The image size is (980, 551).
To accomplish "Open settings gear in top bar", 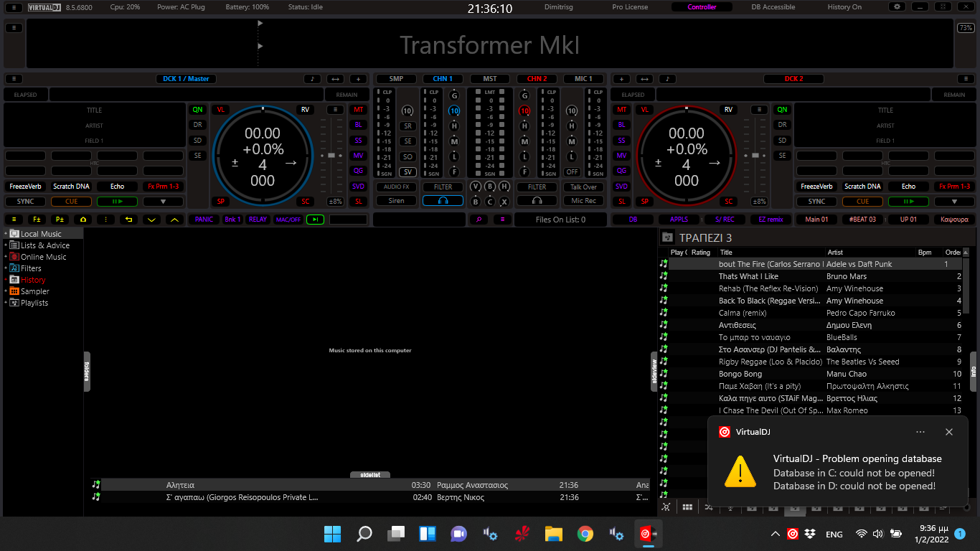I will (x=897, y=7).
